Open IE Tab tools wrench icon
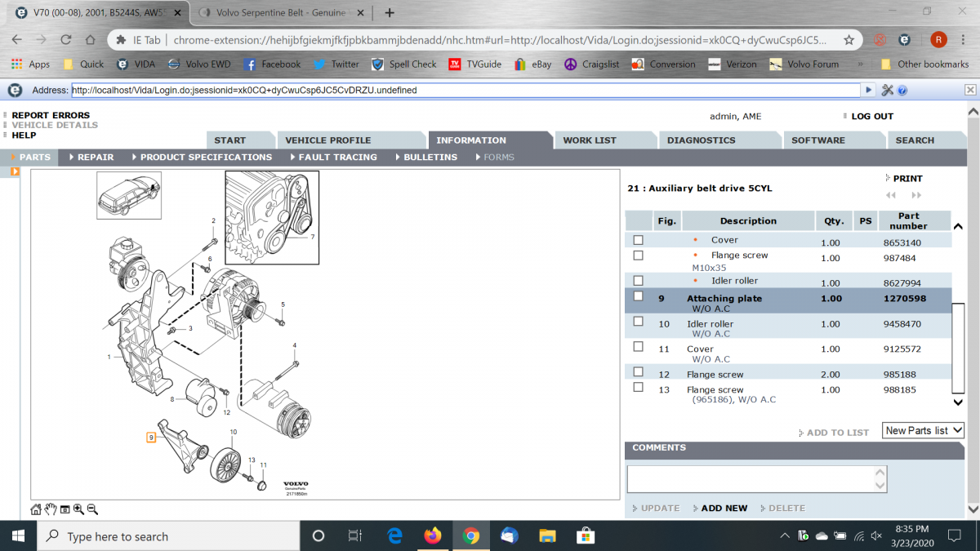980x551 pixels. tap(889, 91)
